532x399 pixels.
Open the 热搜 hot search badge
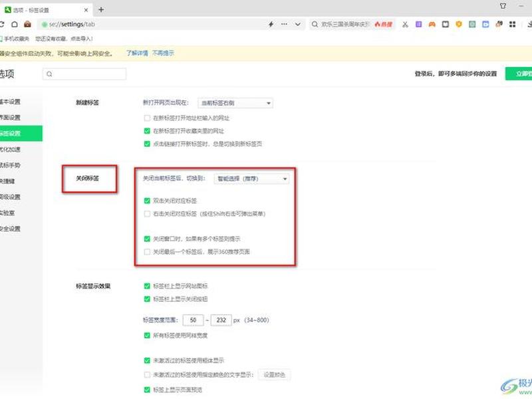coord(384,24)
